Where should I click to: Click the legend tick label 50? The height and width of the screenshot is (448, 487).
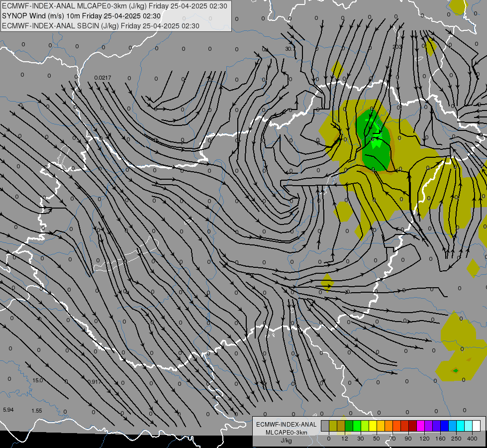coord(377,439)
